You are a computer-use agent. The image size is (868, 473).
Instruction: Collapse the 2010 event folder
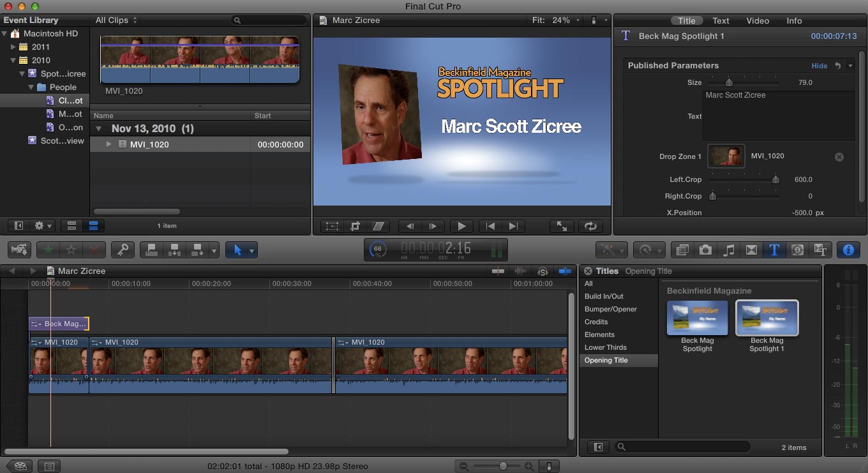pyautogui.click(x=13, y=61)
